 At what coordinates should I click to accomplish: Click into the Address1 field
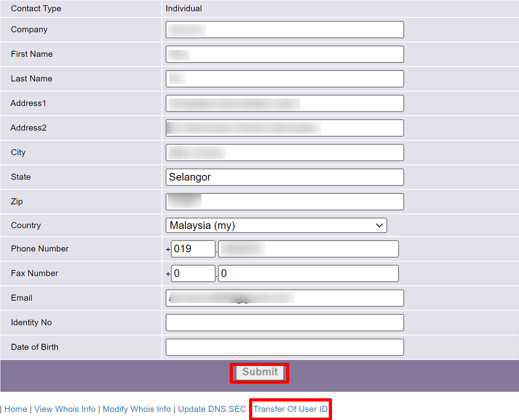pos(284,104)
